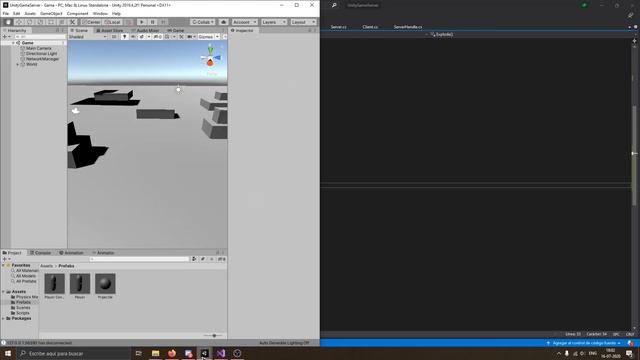Select the Rotate tool in Unity toolbar
This screenshot has height=360, width=640.
pyautogui.click(x=29, y=22)
